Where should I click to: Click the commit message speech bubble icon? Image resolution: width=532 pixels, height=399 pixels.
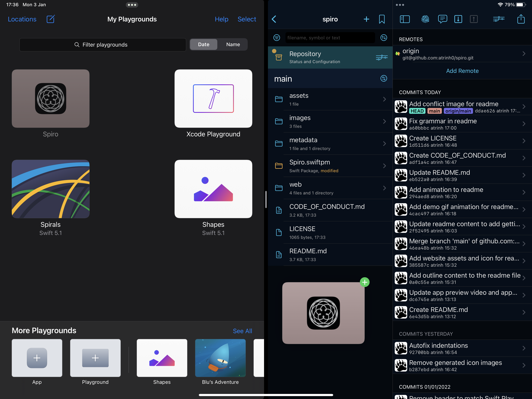point(442,19)
